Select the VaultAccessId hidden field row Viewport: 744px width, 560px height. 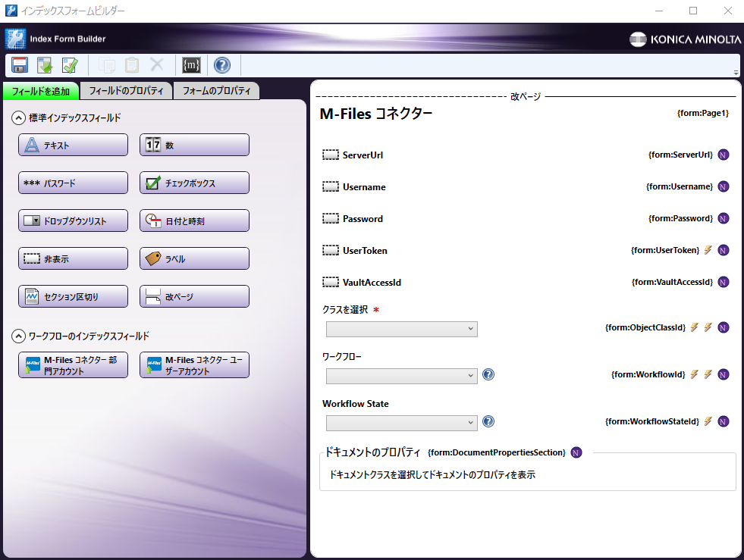point(526,282)
